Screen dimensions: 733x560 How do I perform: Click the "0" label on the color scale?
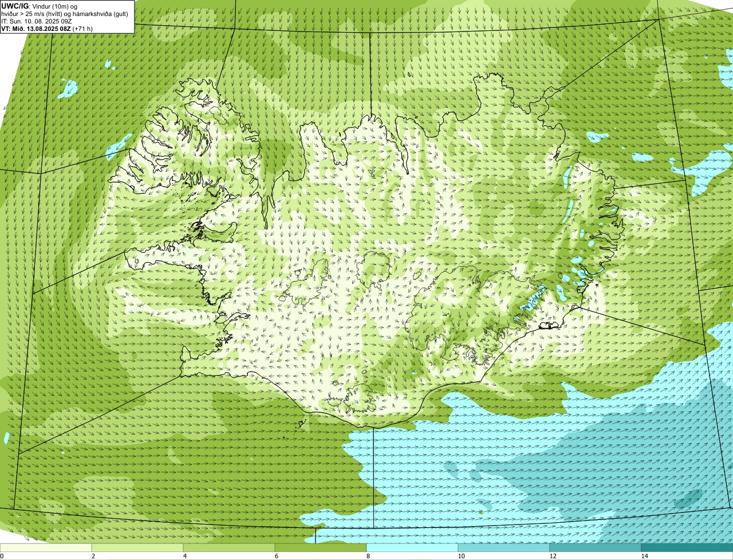coord(2,556)
